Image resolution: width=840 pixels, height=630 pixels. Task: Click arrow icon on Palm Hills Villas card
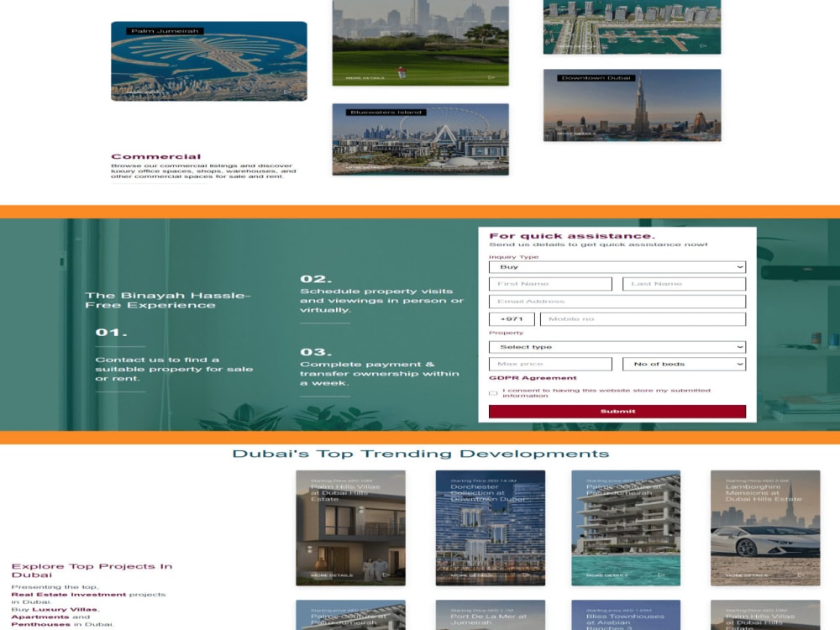tap(386, 575)
